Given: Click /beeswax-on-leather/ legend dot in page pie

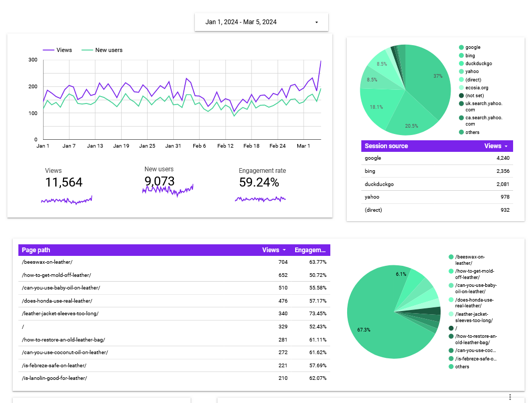Looking at the screenshot, I should 451,257.
